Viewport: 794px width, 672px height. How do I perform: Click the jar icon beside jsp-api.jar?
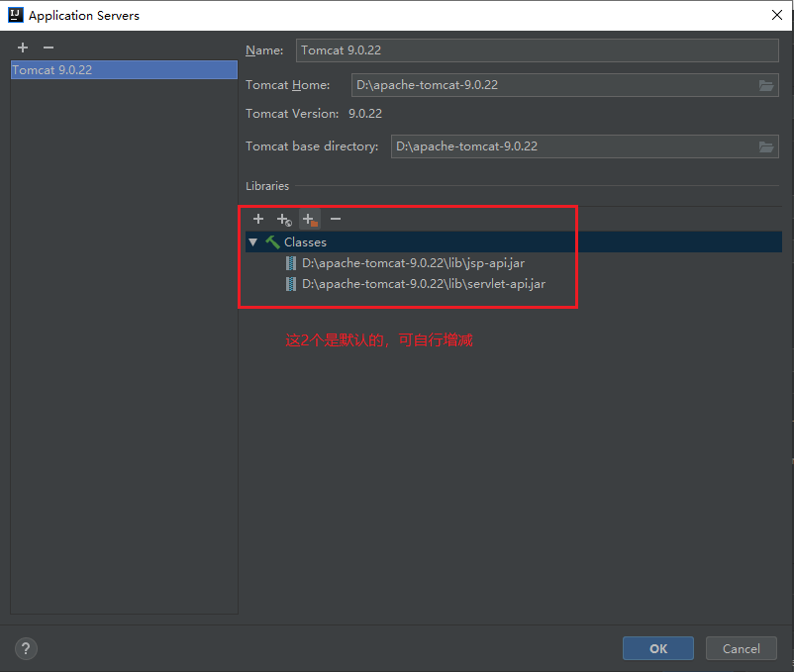[291, 263]
